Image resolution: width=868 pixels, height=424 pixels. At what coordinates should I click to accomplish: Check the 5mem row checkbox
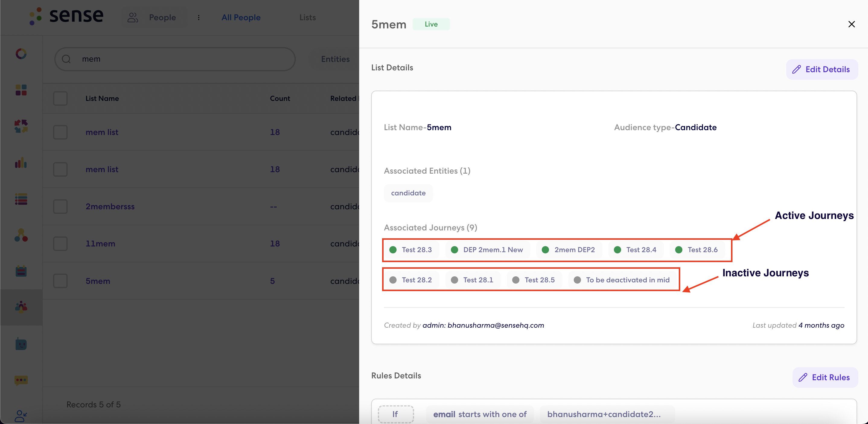pos(60,281)
